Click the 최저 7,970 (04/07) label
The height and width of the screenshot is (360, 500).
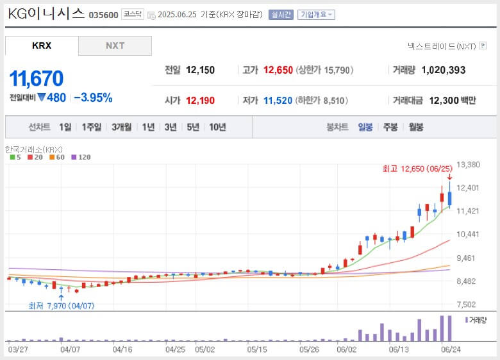tap(61, 306)
